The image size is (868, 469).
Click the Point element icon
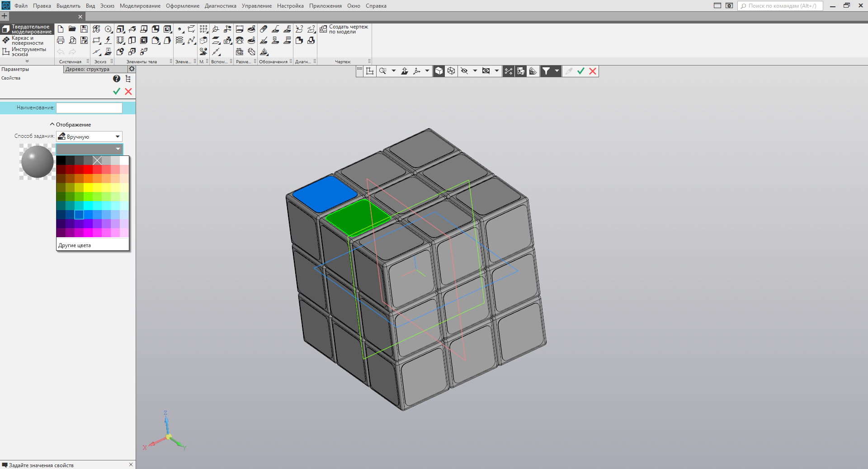tap(180, 29)
